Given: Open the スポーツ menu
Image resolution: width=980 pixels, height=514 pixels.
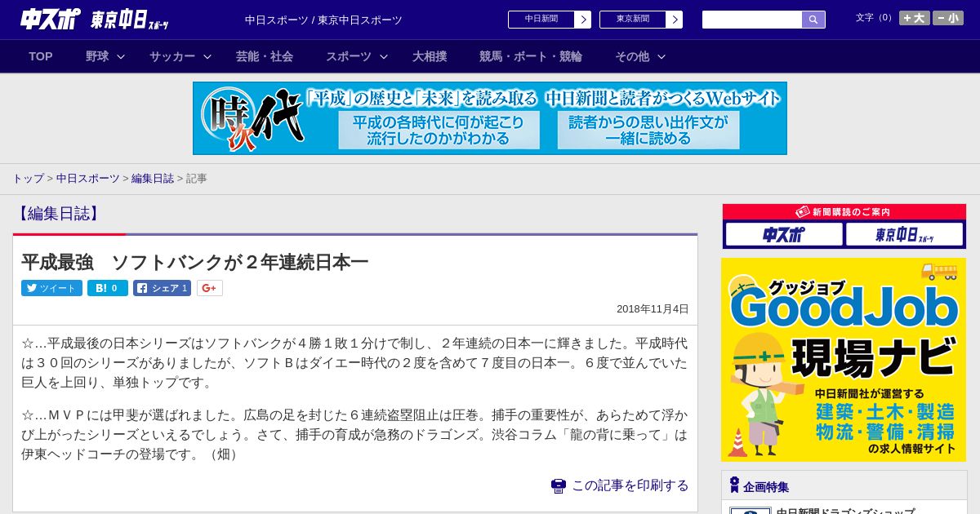Looking at the screenshot, I should click(x=349, y=56).
